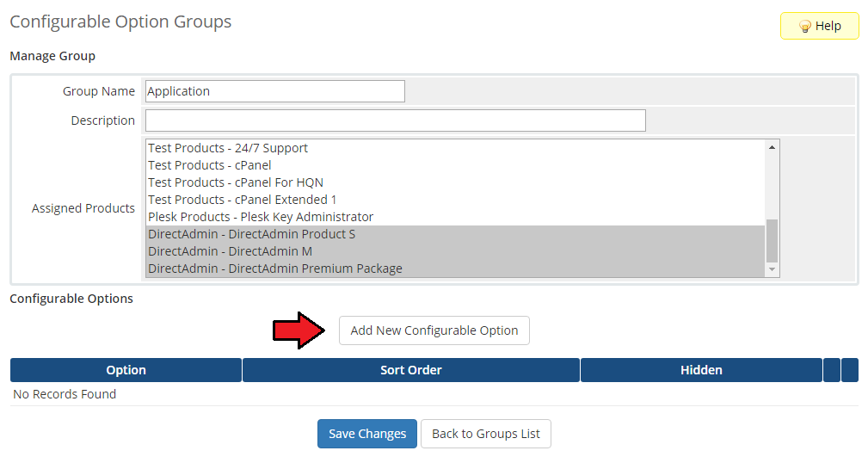Image resolution: width=868 pixels, height=463 pixels.
Task: Select Test Products - 24/7 Support
Action: point(455,148)
